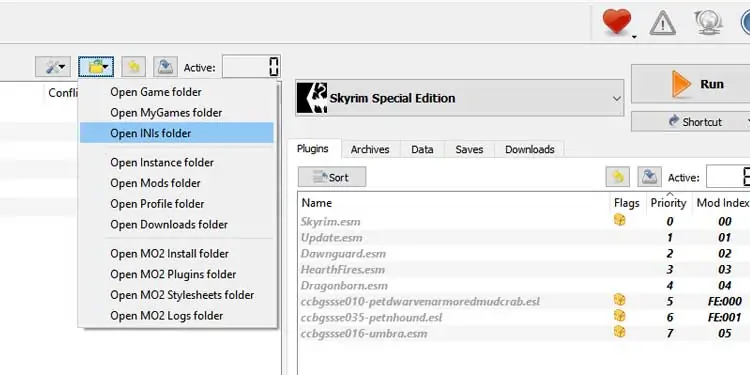Image resolution: width=750 pixels, height=375 pixels.
Task: Click the red heart endorse icon
Action: [617, 22]
